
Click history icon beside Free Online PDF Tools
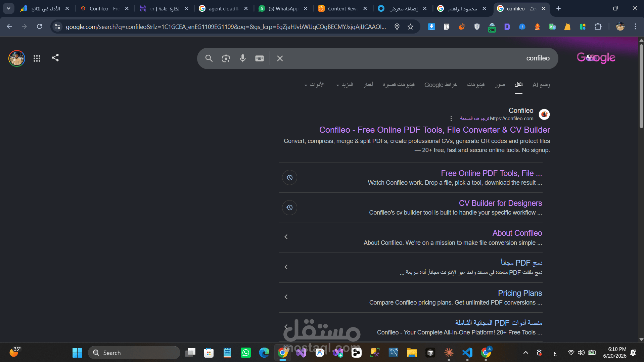pos(289,178)
